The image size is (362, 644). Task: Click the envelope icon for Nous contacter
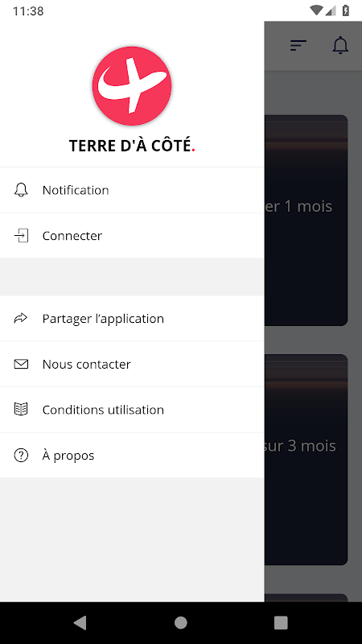point(21,364)
